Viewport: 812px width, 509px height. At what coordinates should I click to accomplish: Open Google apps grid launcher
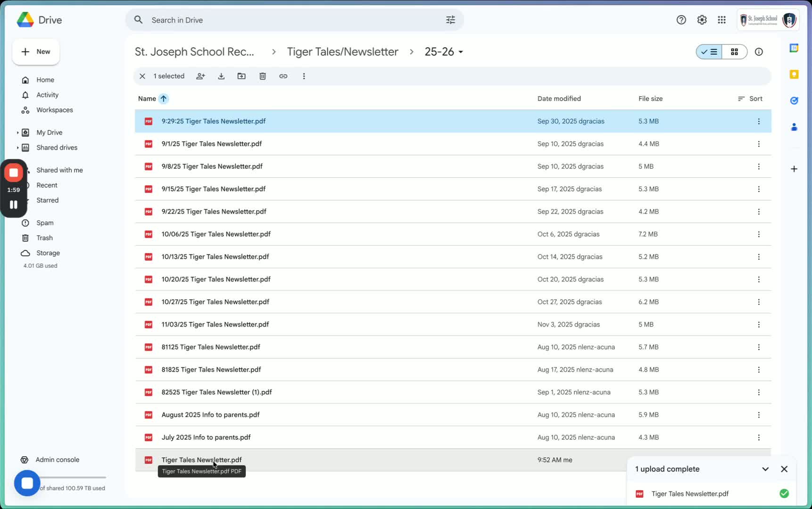coord(721,20)
